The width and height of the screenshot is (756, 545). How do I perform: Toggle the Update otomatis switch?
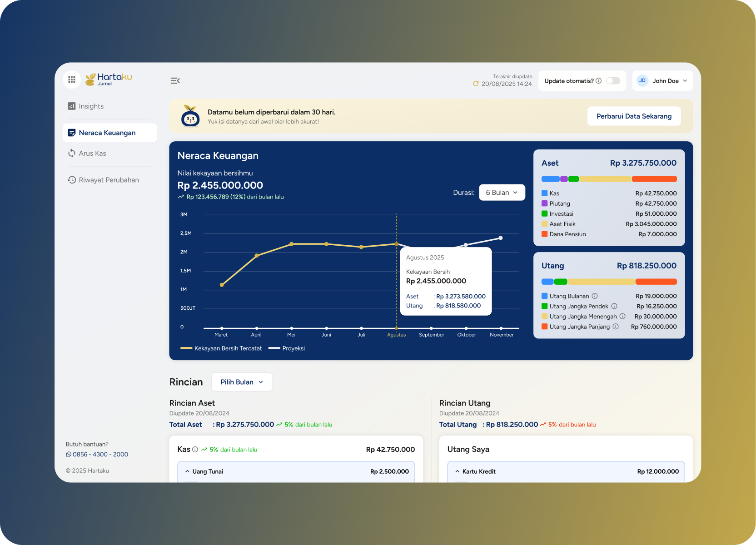pos(613,81)
